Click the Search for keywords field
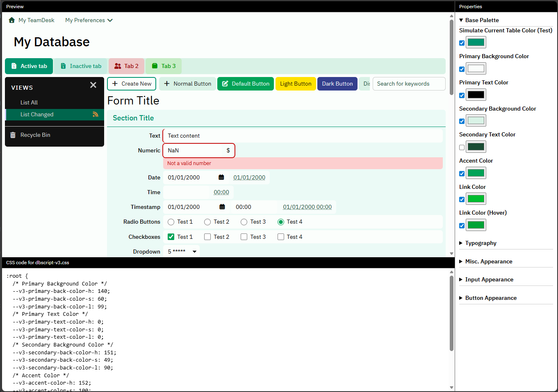Screen dimensions: 558x392 tap(408, 84)
